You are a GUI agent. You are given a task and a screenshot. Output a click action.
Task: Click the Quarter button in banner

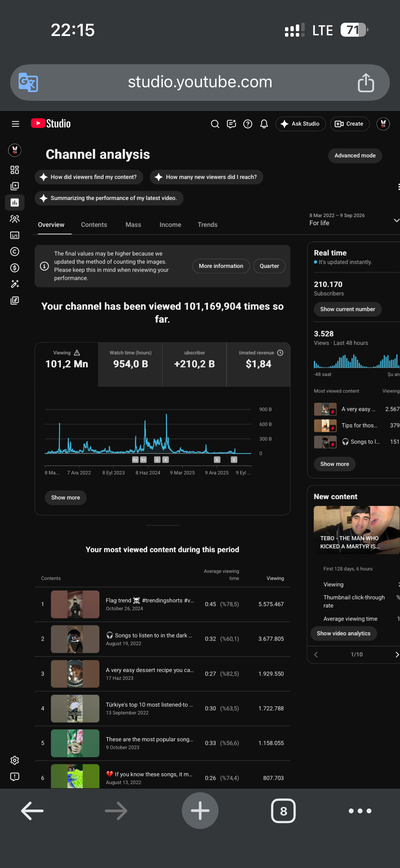(x=269, y=266)
